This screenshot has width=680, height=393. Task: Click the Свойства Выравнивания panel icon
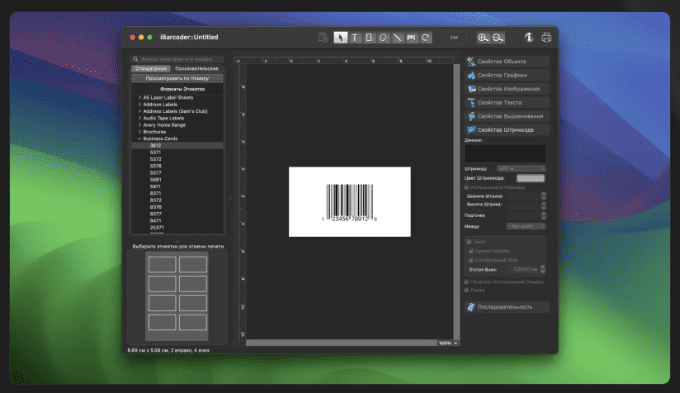click(471, 116)
